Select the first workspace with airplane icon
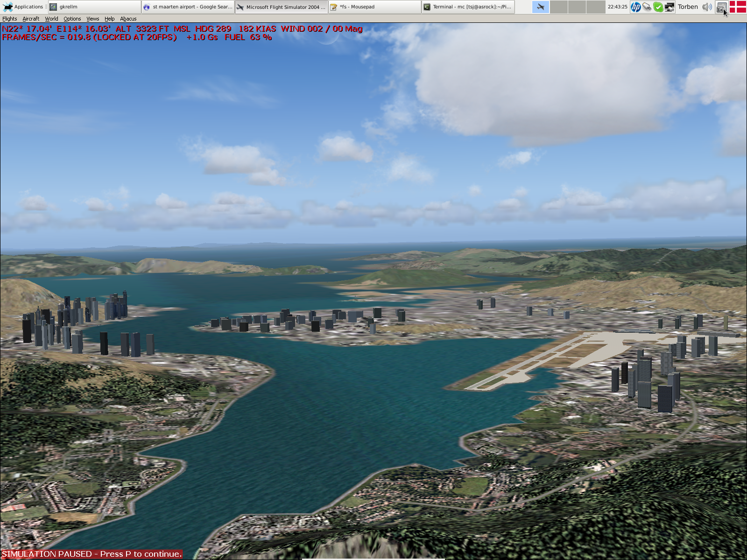 541,7
